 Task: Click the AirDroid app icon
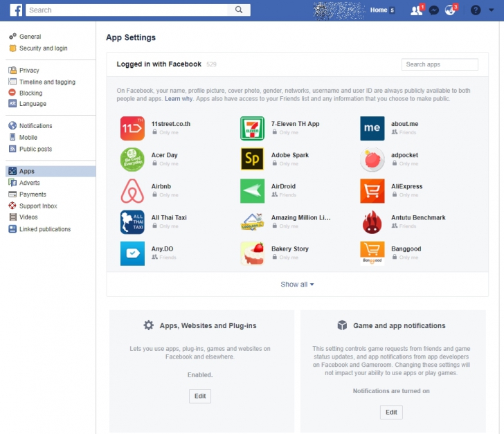coord(252,191)
